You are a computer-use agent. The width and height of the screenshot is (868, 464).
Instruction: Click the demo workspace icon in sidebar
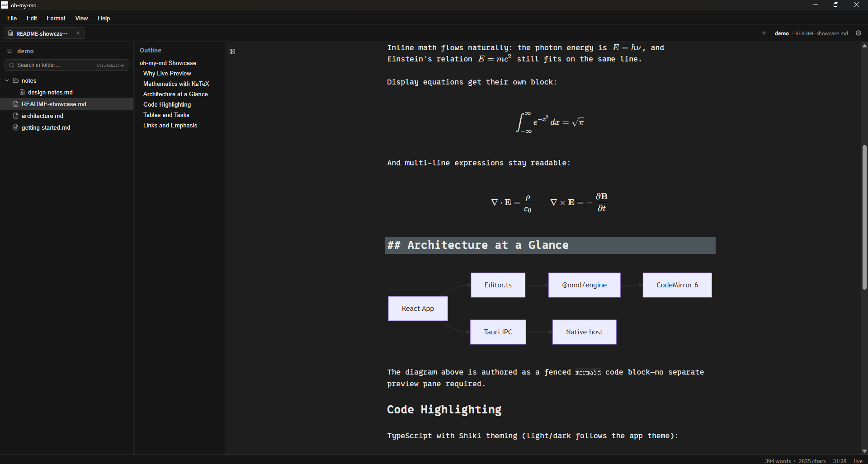click(9, 51)
